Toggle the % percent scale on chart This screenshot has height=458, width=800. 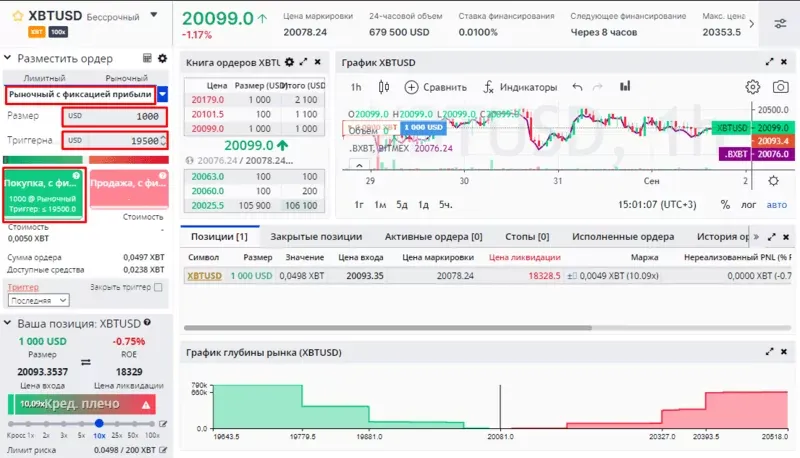coord(725,205)
